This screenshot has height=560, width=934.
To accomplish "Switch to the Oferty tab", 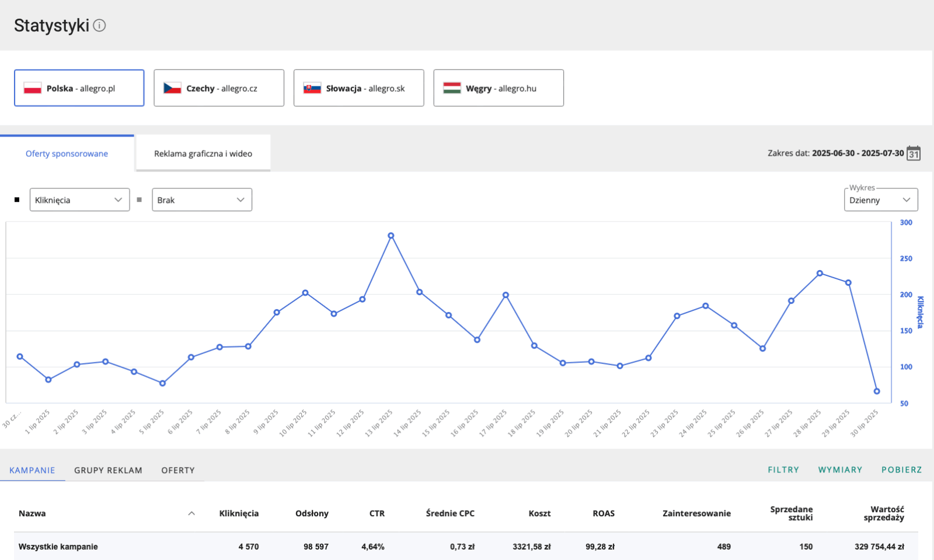I will point(178,470).
